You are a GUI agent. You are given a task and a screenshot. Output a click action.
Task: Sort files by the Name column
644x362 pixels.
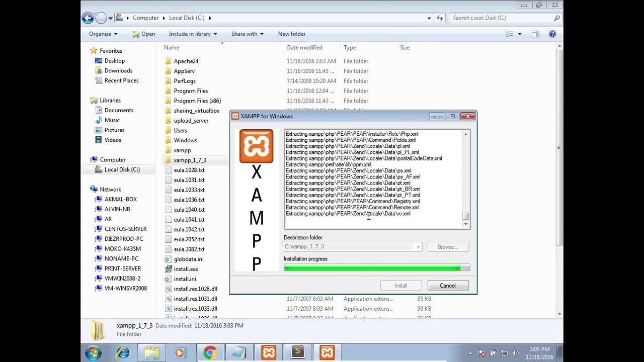pyautogui.click(x=171, y=47)
